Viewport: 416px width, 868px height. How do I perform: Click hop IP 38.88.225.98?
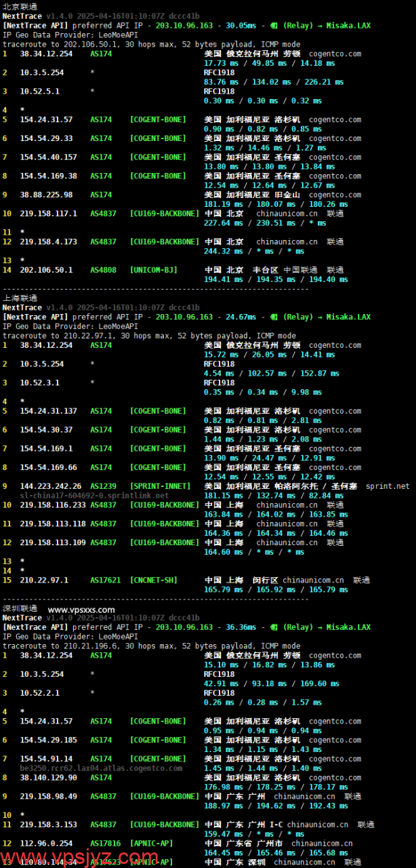pyautogui.click(x=46, y=195)
